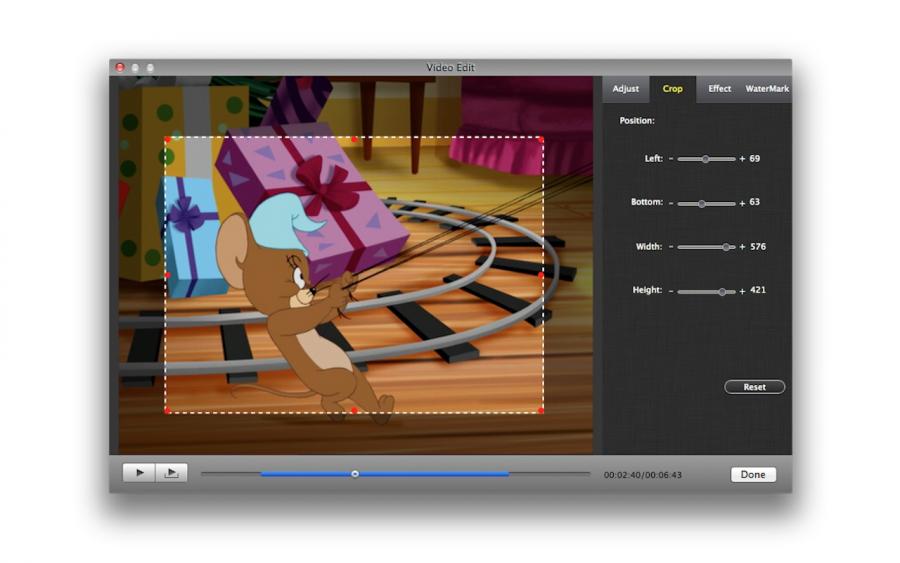Viewport: 900px width, 563px height.
Task: Increase Height value with plus
Action: click(x=742, y=292)
